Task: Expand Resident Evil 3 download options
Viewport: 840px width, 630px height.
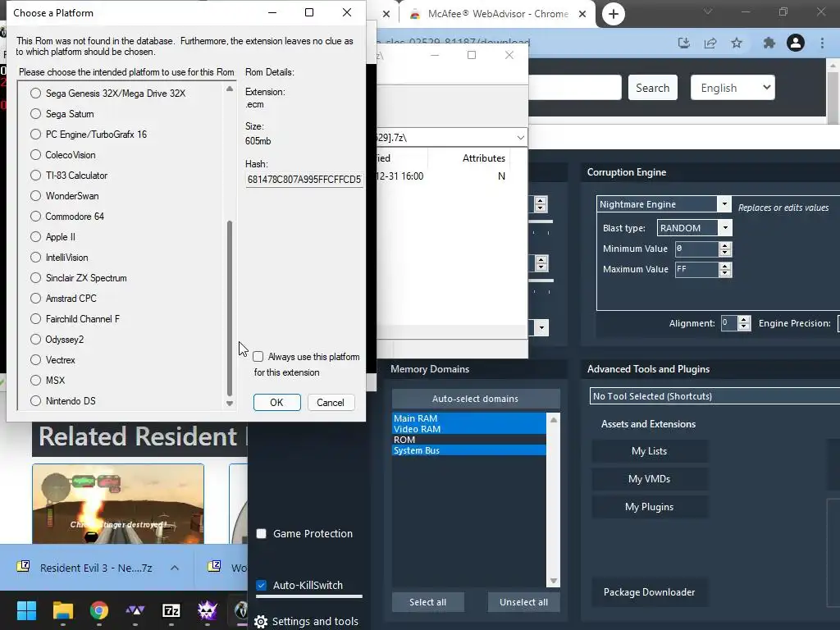Action: coord(175,568)
